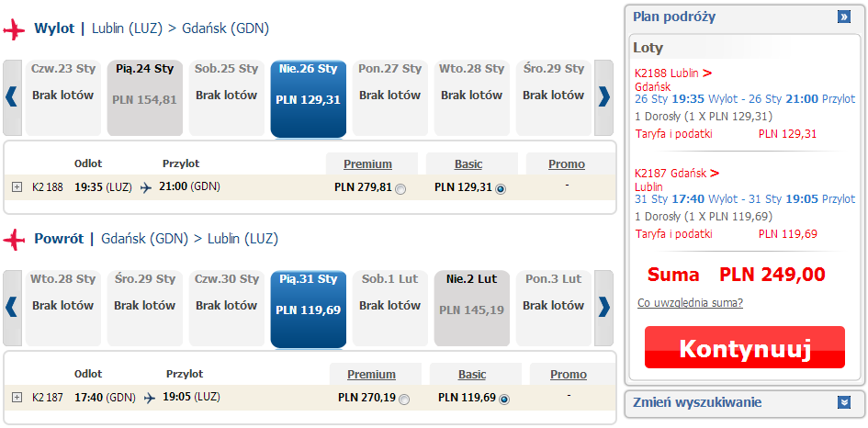Screen dimensions: 868x428
Task: Select Basic fare PLN 119,69 radio
Action: (504, 399)
